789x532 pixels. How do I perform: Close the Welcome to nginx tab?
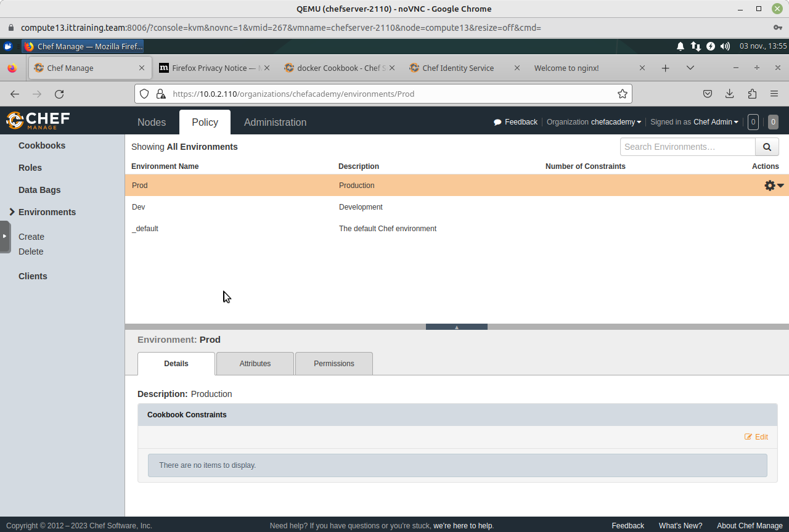coord(642,68)
